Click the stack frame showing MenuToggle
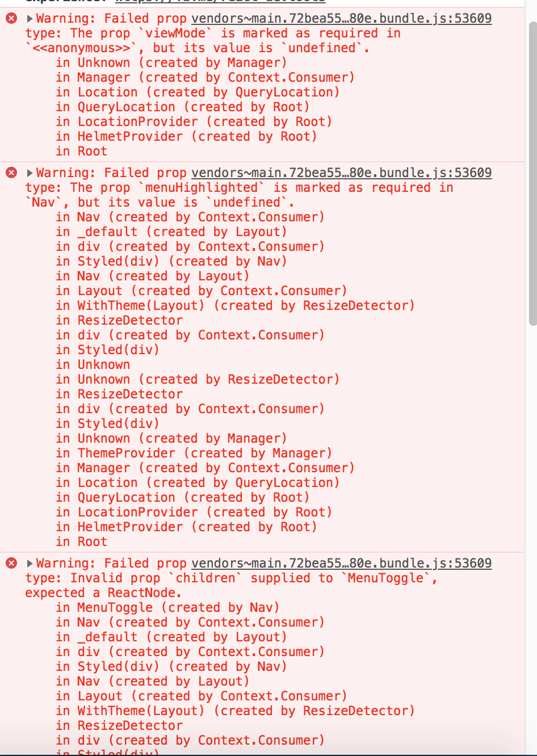The image size is (537, 756). click(125, 607)
